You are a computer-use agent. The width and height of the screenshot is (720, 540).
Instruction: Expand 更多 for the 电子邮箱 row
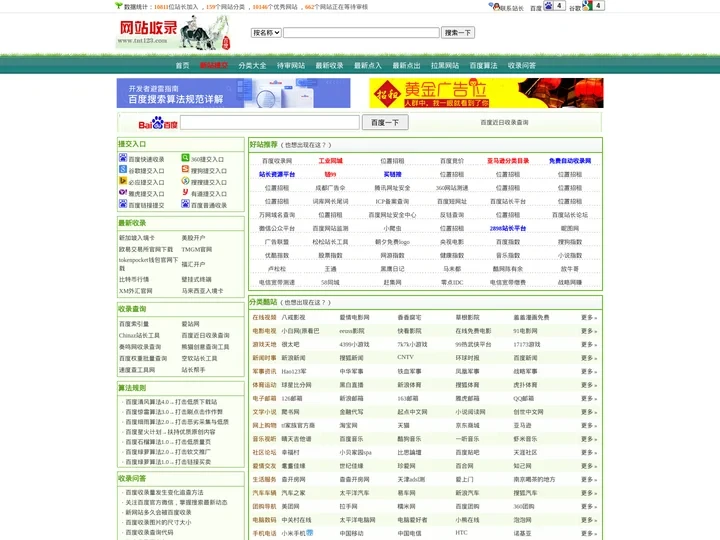pyautogui.click(x=589, y=399)
